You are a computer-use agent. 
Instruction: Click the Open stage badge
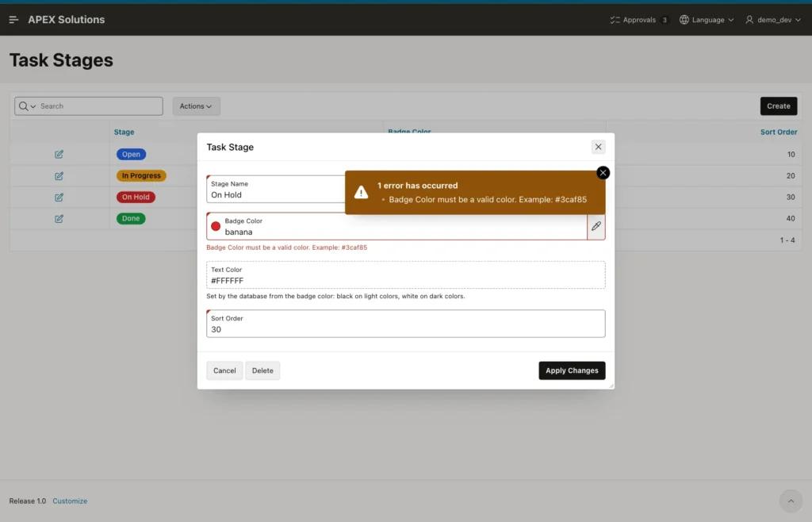[x=131, y=155]
